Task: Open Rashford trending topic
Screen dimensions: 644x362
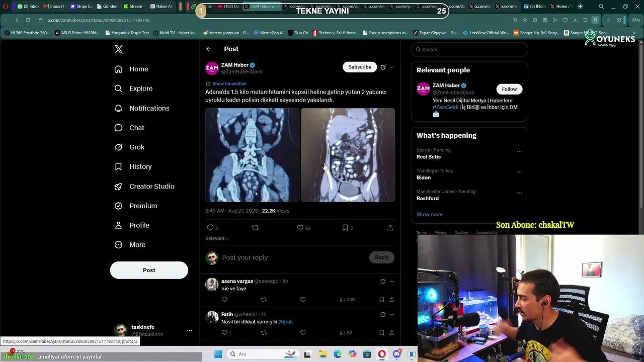Action: click(x=428, y=199)
